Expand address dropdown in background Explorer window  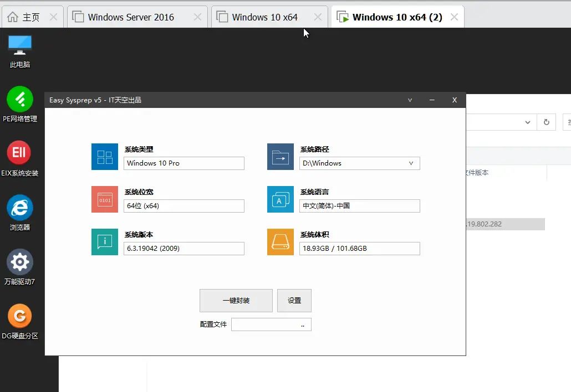(528, 122)
